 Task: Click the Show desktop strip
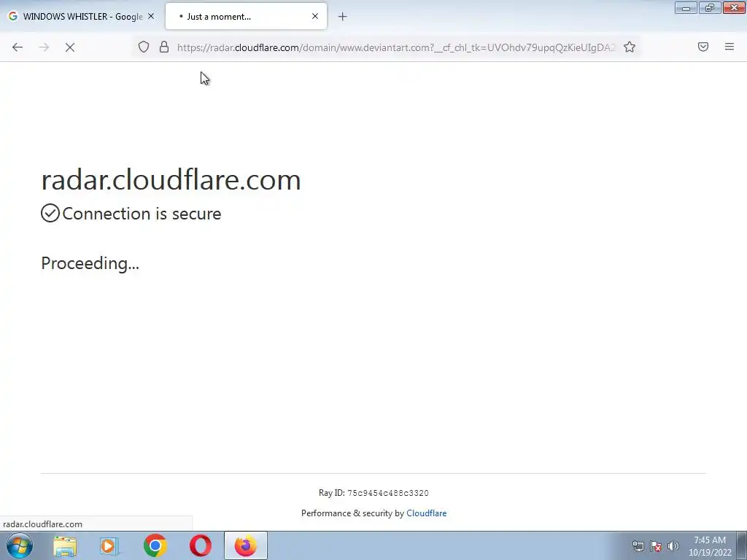[x=742, y=545]
